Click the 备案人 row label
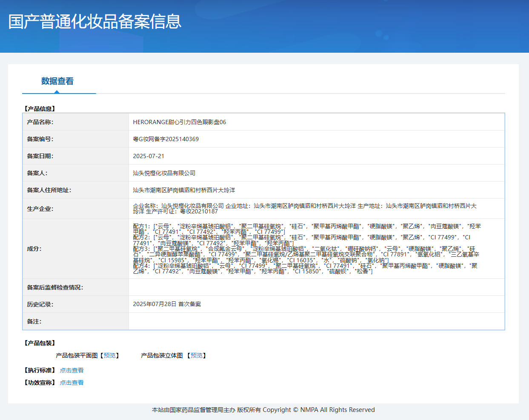The width and height of the screenshot is (529, 420). tap(37, 173)
